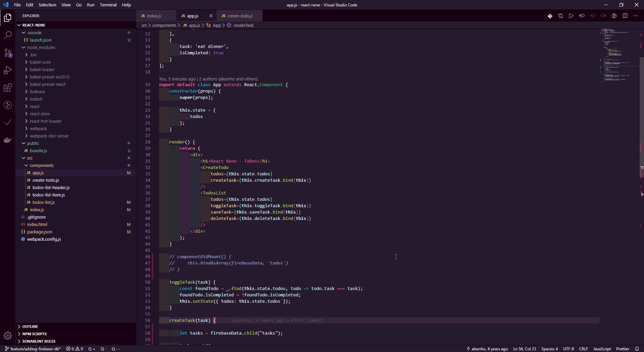
Task: Click errors and warnings count in status bar
Action: pos(74,349)
